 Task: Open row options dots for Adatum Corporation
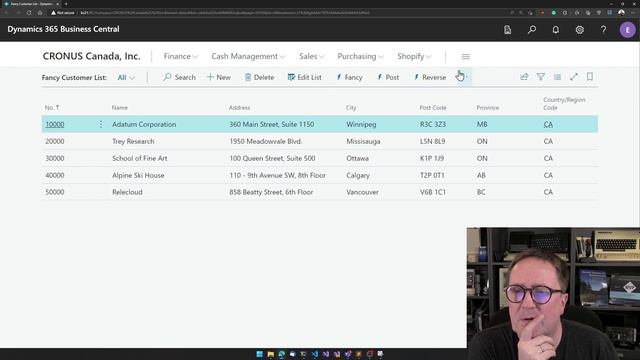[101, 124]
